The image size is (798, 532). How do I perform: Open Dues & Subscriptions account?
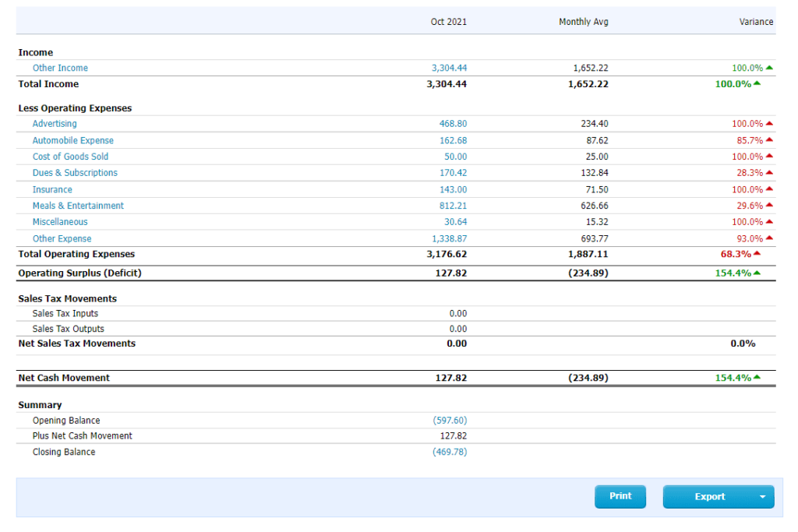coord(75,173)
